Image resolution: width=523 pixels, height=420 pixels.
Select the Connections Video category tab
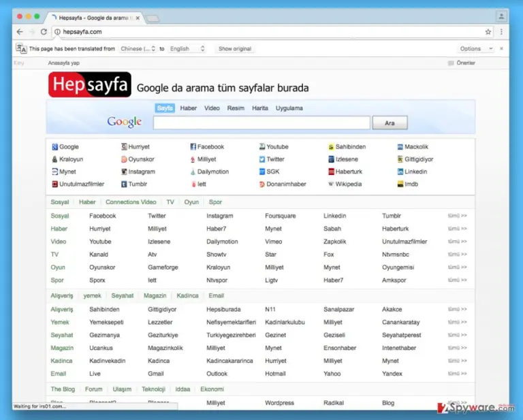[131, 202]
